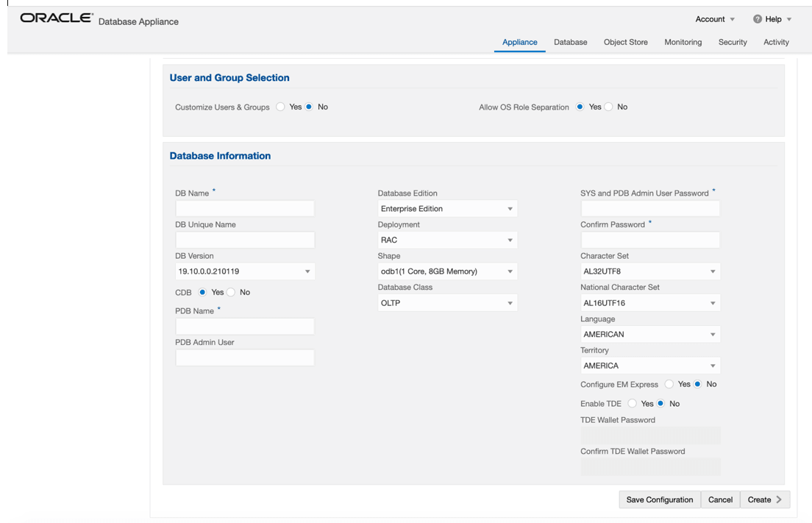Open the DB Version dropdown
The image size is (812, 523).
244,271
